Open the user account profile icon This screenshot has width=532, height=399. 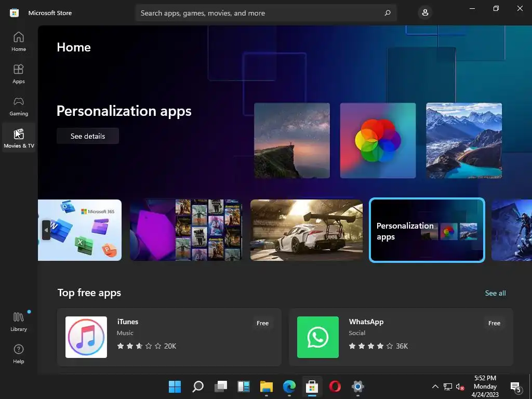pyautogui.click(x=425, y=13)
